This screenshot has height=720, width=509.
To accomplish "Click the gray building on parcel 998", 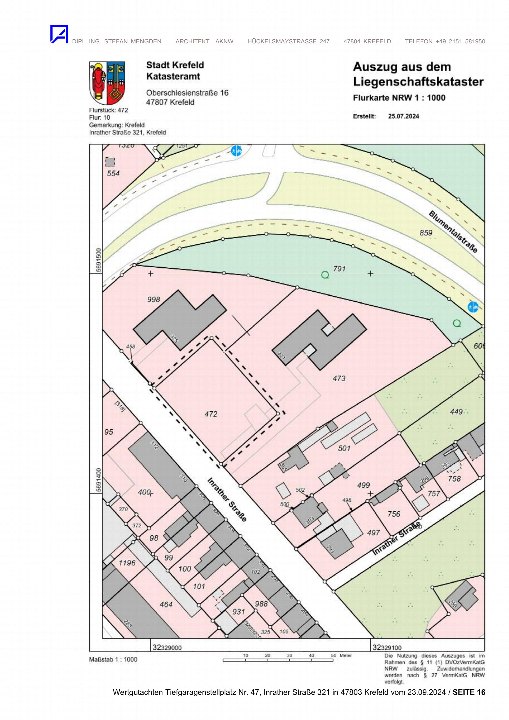I will 180,319.
